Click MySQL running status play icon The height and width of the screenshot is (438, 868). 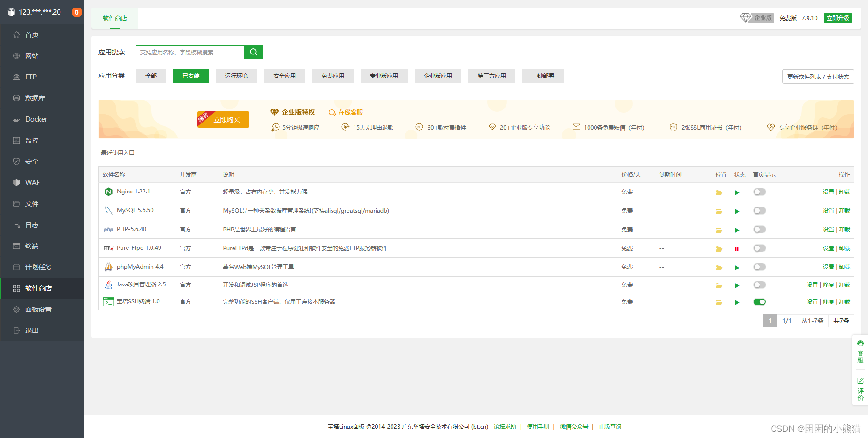737,211
